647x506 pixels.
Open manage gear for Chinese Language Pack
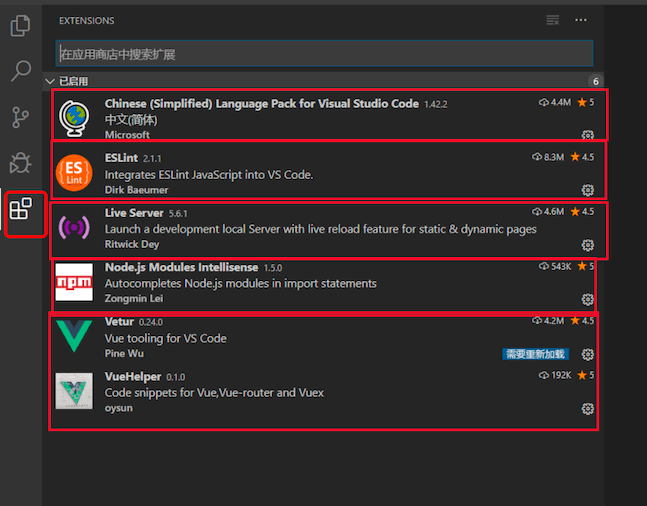588,135
